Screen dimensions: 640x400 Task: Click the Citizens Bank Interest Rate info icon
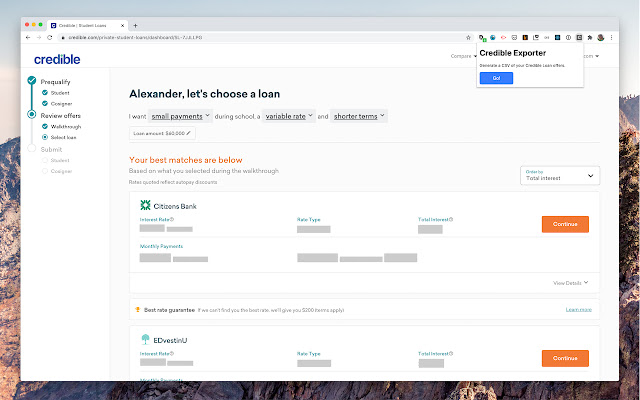tap(172, 220)
